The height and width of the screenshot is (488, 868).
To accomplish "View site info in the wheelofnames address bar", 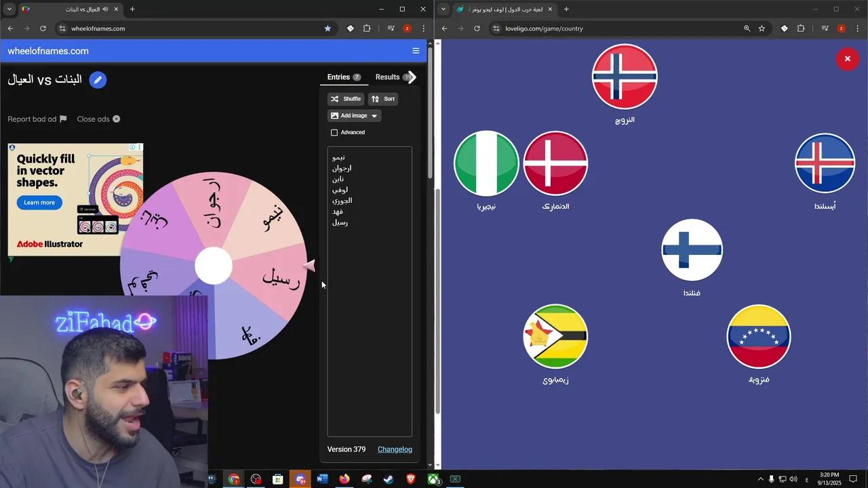I will pos(62,28).
